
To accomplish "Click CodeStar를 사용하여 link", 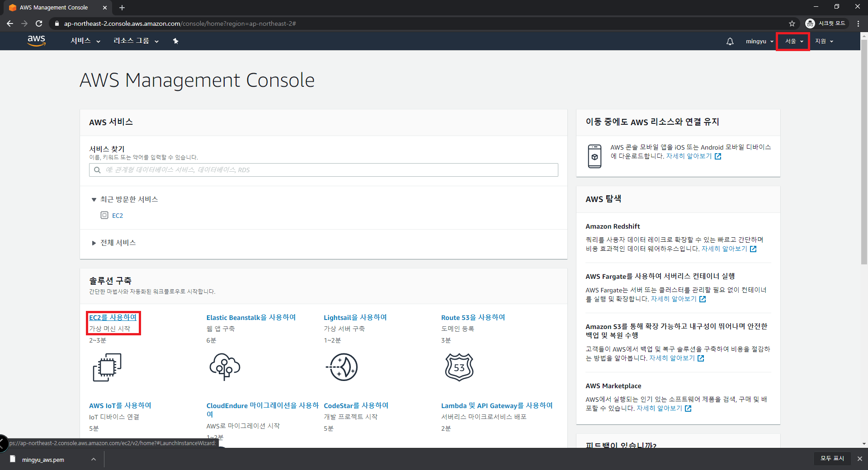I will [x=356, y=405].
